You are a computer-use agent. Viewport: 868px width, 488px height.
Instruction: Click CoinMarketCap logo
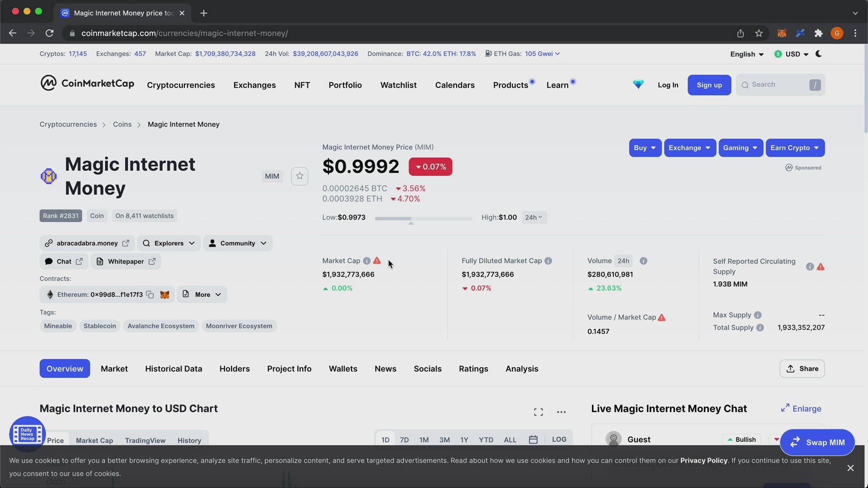[87, 84]
